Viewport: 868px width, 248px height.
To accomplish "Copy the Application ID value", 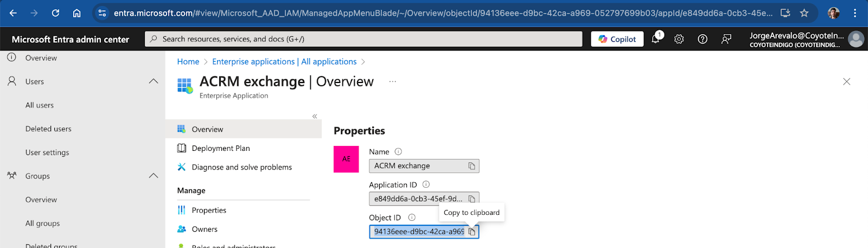I will [x=472, y=199].
